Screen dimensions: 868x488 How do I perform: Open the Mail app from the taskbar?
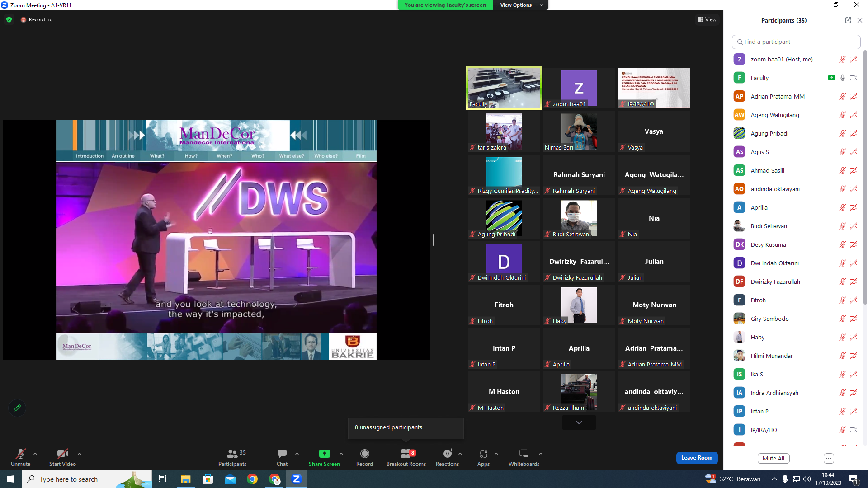(230, 479)
